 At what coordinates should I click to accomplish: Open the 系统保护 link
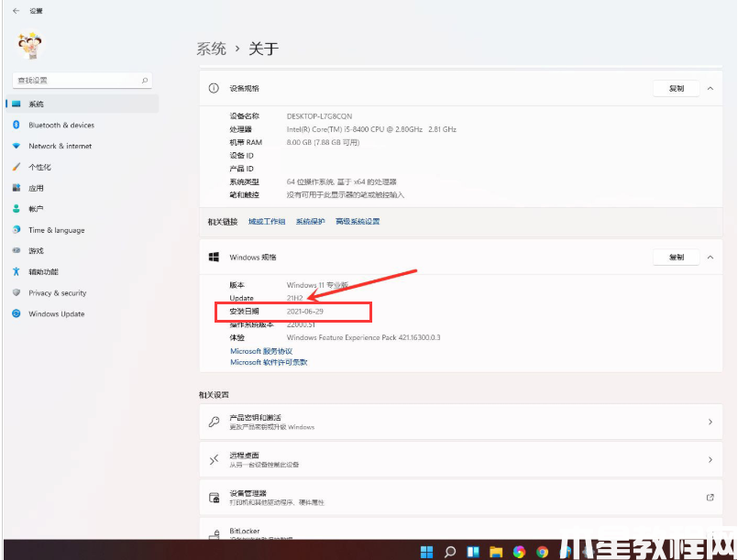click(x=310, y=221)
